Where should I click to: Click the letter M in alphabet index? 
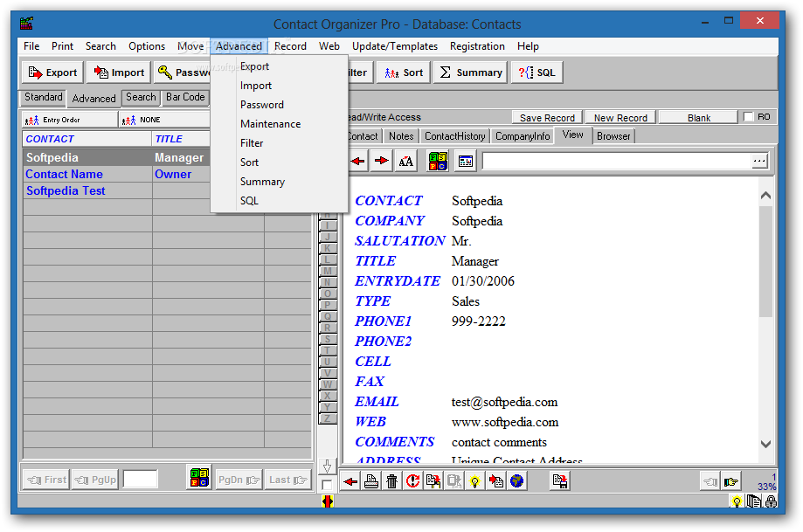(328, 271)
